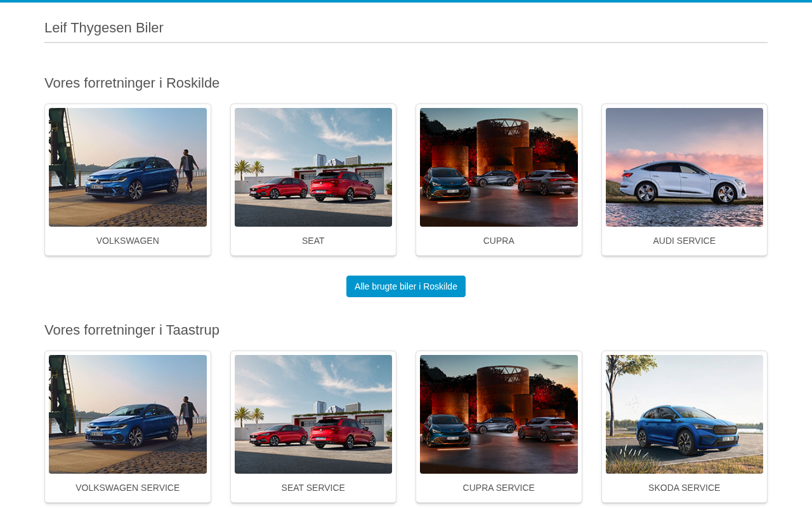Click Alle brugte biler i Roskilde button
812x508 pixels.
coord(406,286)
